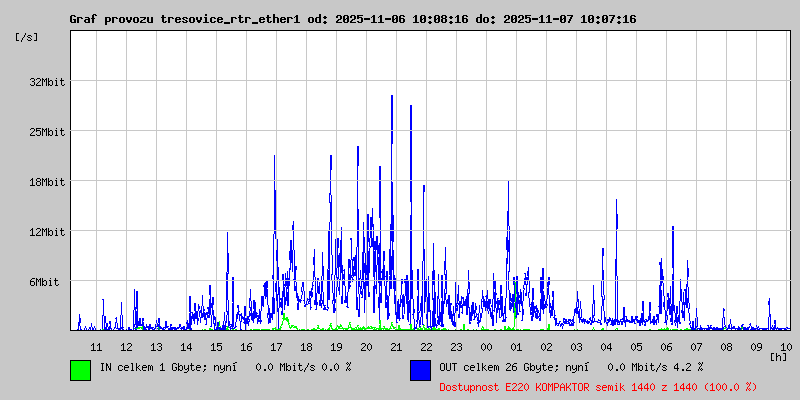Click the blue OUT legend color swatch

tap(420, 369)
